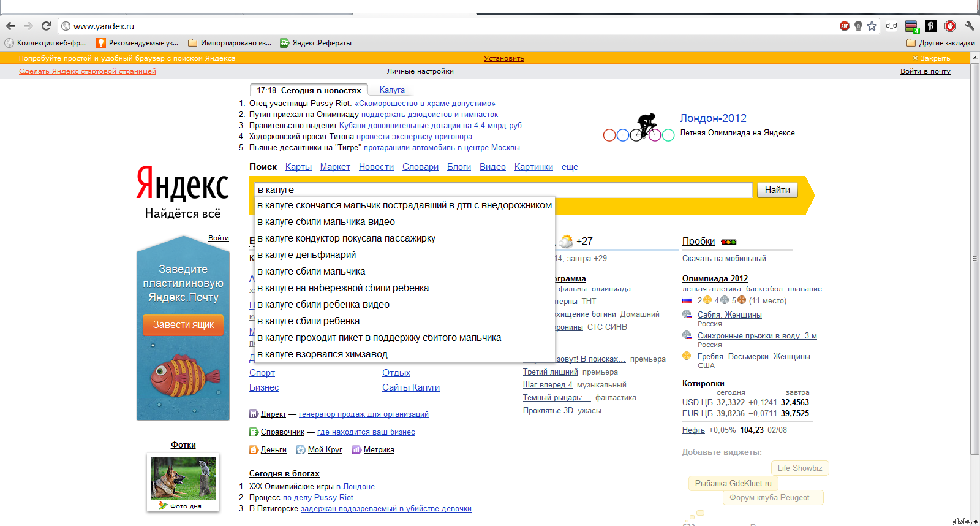Select suggestion 'в калуге сбили мальчика видео'
980x526 pixels.
coord(404,222)
